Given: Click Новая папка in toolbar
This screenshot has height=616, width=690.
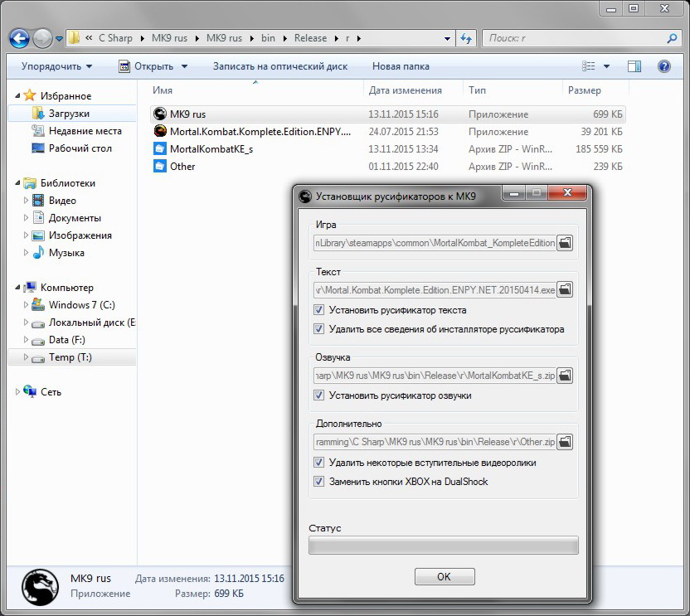Looking at the screenshot, I should pyautogui.click(x=401, y=66).
